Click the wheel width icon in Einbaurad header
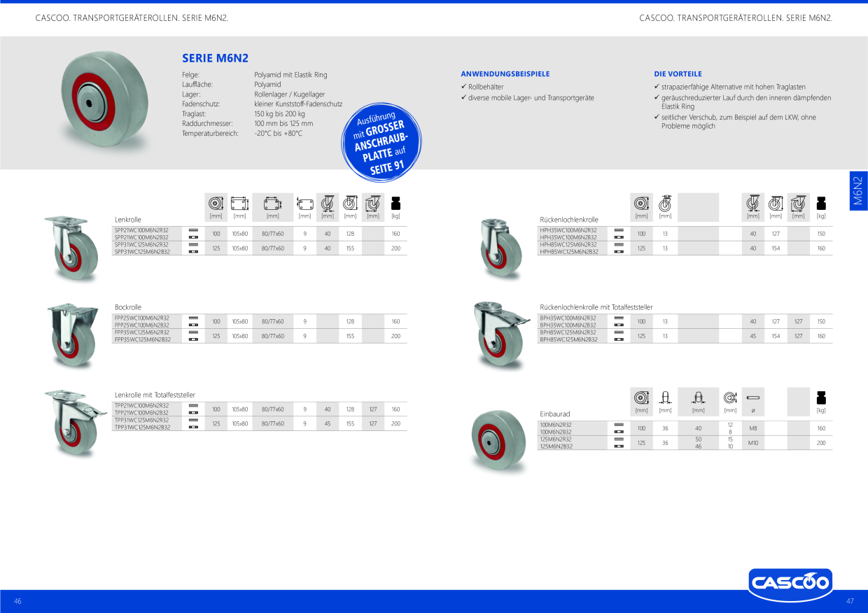868x613 pixels. [665, 397]
